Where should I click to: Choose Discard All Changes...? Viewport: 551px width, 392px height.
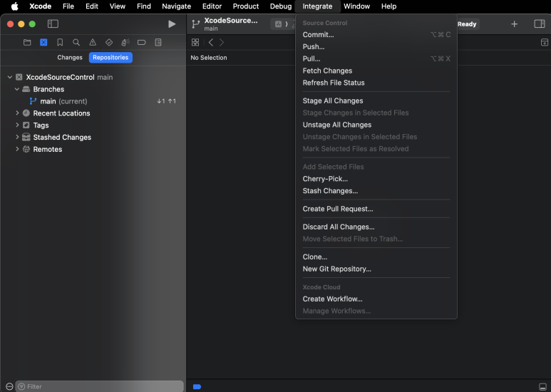coord(376,227)
